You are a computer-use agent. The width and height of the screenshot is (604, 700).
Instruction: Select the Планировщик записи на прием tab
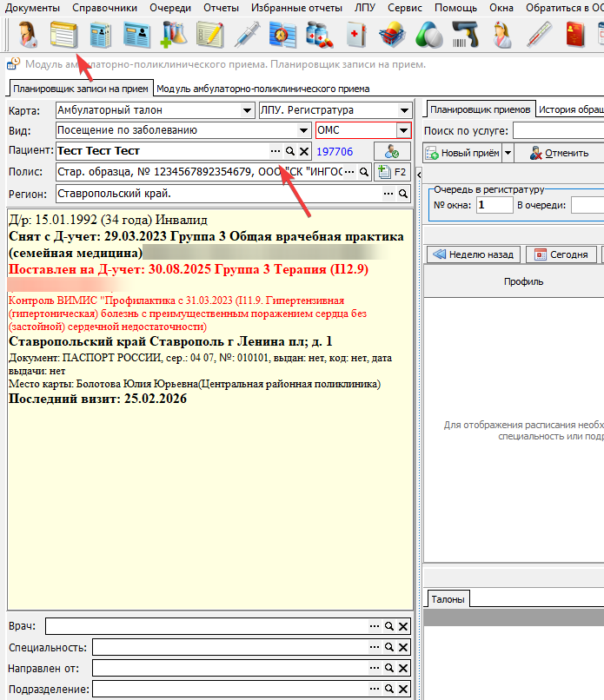[81, 89]
